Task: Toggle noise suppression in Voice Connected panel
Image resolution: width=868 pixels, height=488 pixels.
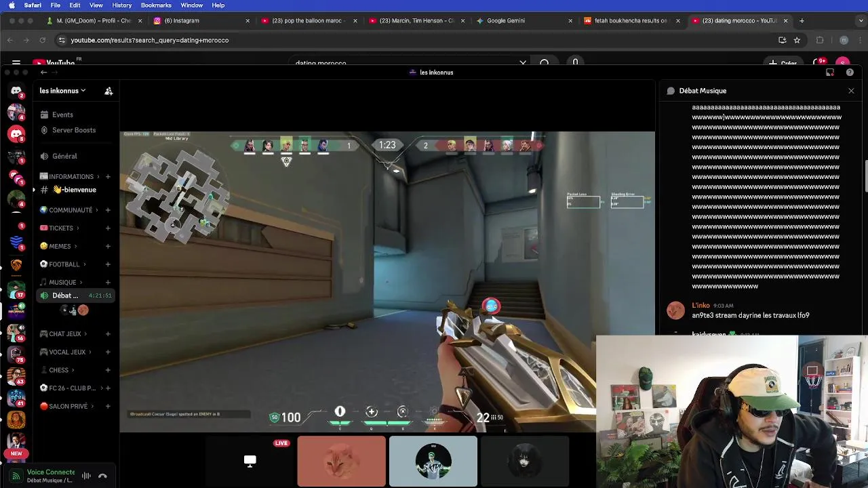Action: coord(86,476)
